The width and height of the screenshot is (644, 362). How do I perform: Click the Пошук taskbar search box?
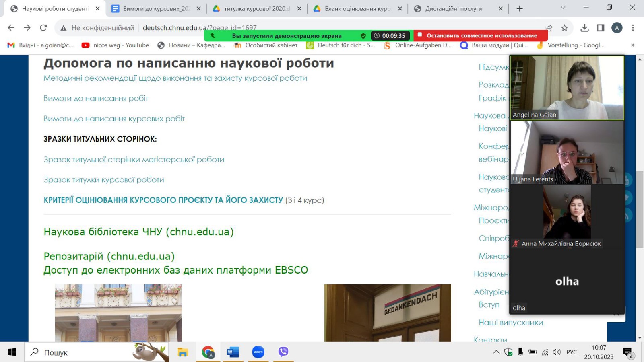point(97,352)
